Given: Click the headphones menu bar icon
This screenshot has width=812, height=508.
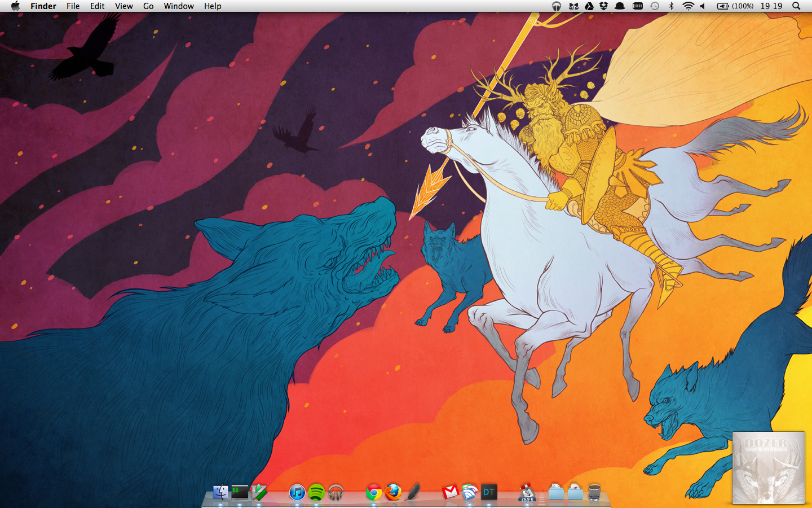Looking at the screenshot, I should pyautogui.click(x=557, y=6).
